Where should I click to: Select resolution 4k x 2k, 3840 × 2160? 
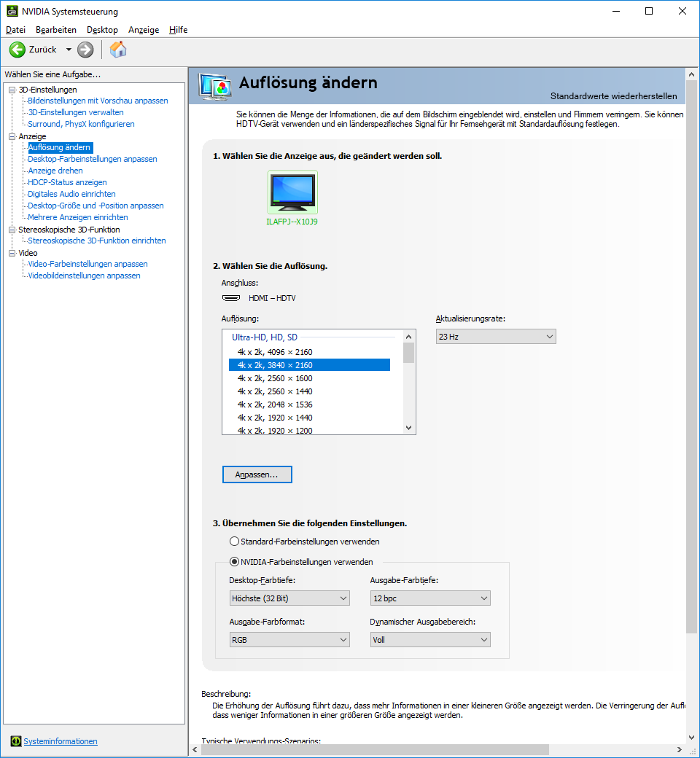[x=309, y=365]
